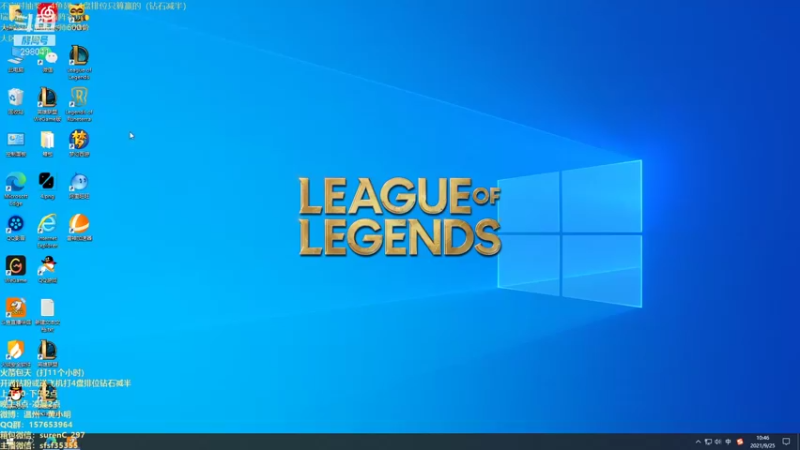
Task: Open the Microsoft Edge shortcut
Action: point(16,189)
